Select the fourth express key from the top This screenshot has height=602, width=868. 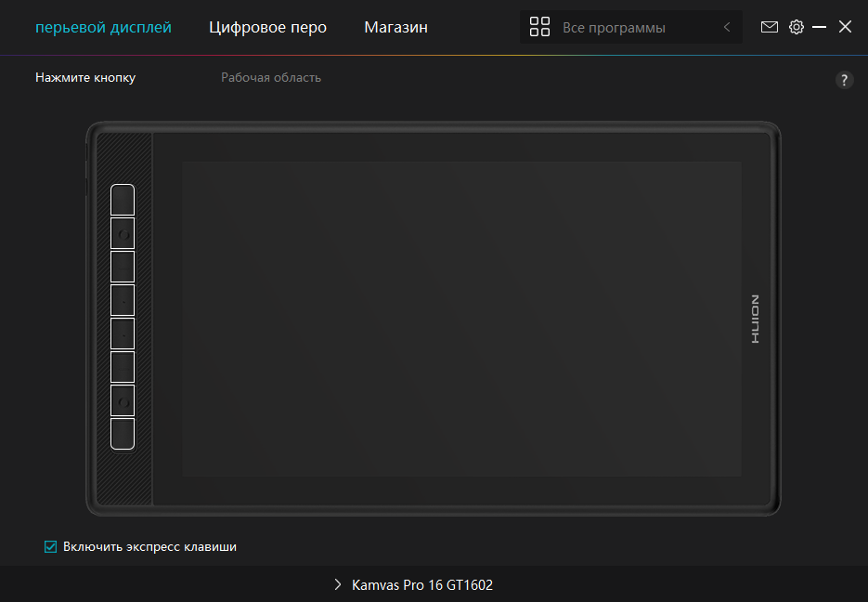(x=123, y=300)
